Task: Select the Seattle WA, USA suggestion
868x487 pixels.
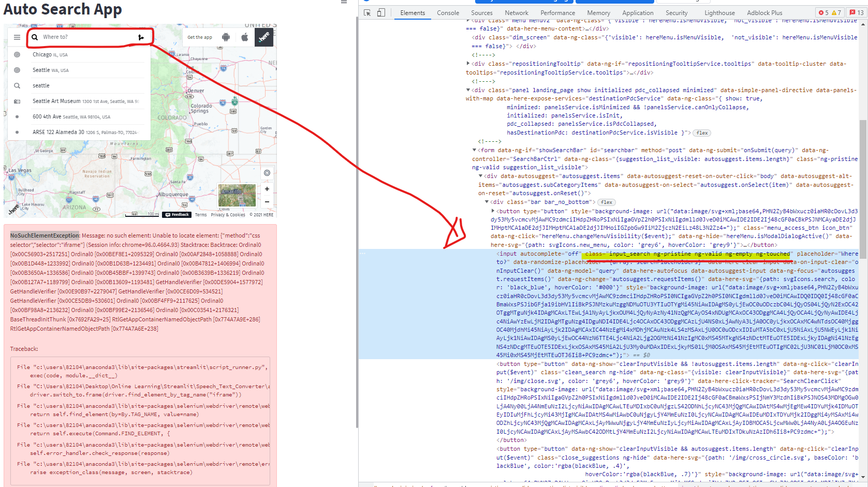Action: click(79, 70)
